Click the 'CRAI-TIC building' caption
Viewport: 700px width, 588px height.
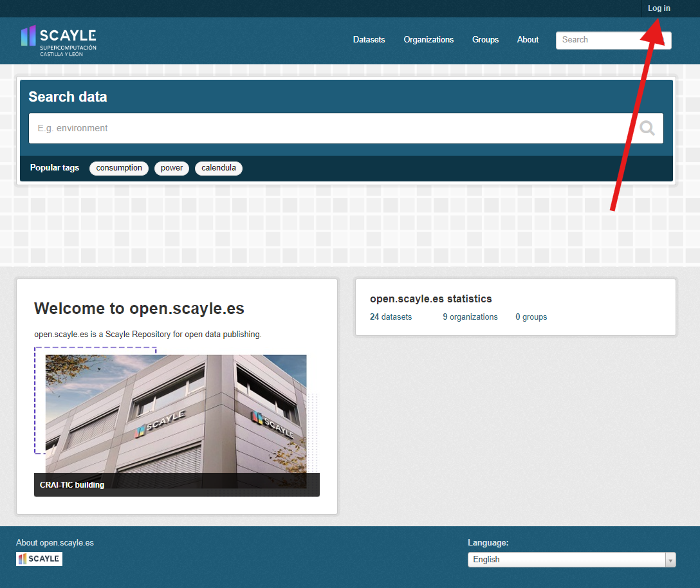coord(72,485)
